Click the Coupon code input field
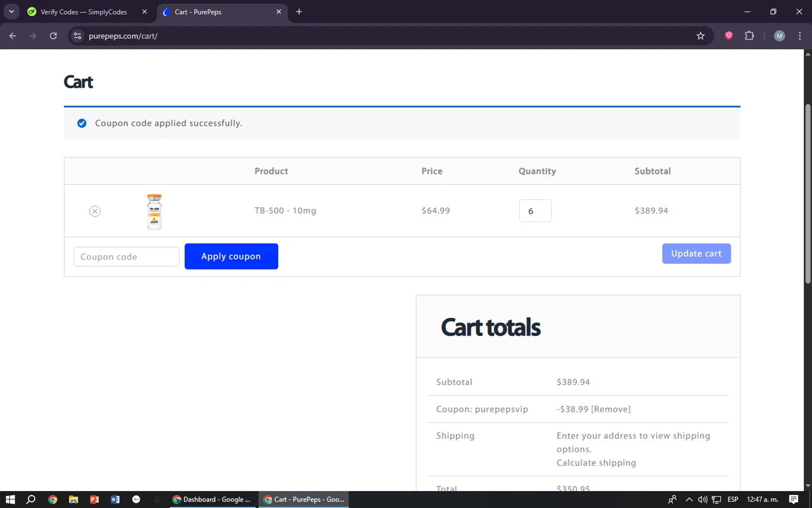The image size is (812, 508). [x=126, y=257]
